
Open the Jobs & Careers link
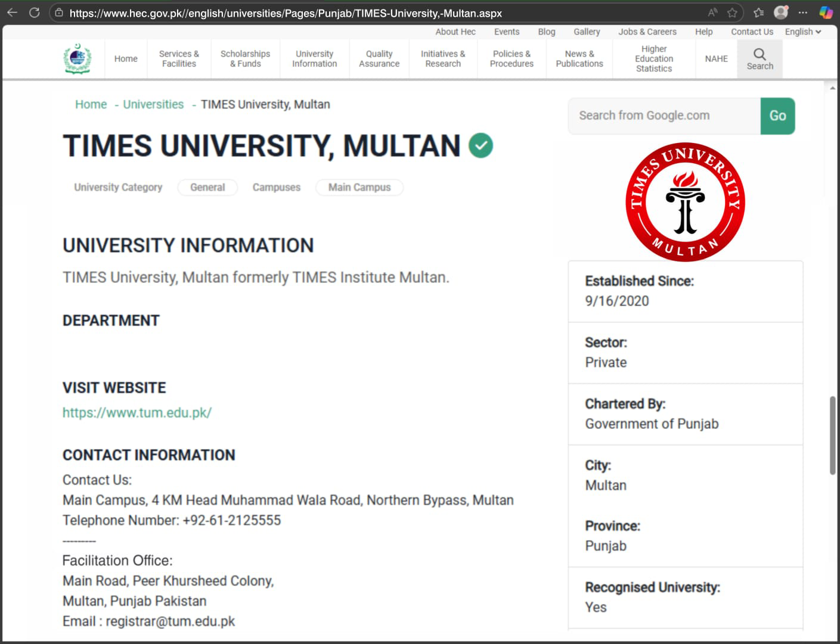click(x=647, y=32)
